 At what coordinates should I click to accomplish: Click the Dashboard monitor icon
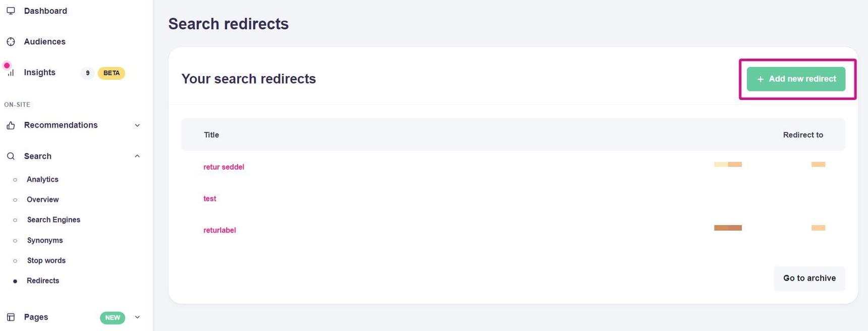11,11
